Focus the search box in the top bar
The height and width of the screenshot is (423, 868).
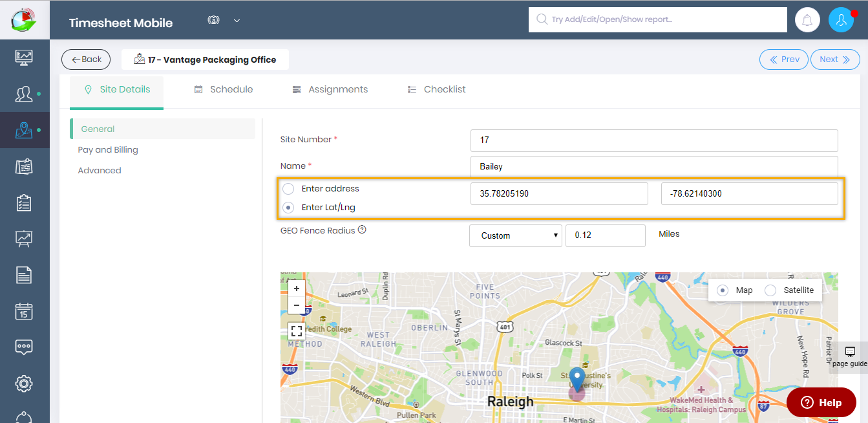pos(658,19)
